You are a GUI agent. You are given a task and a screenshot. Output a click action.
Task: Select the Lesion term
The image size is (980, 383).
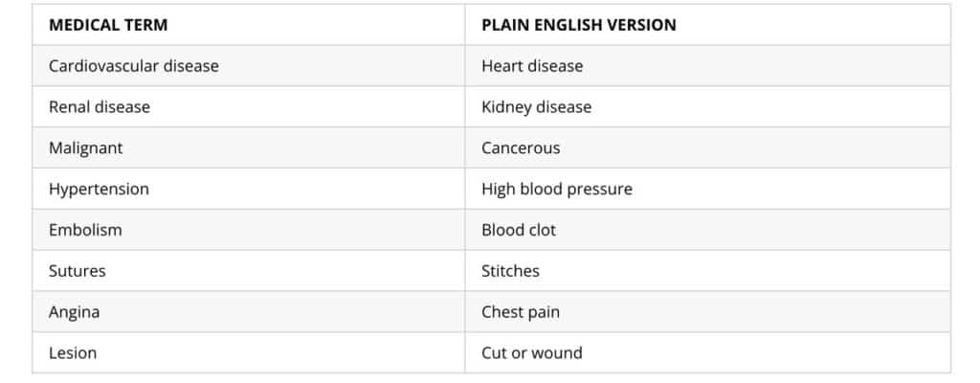(73, 353)
